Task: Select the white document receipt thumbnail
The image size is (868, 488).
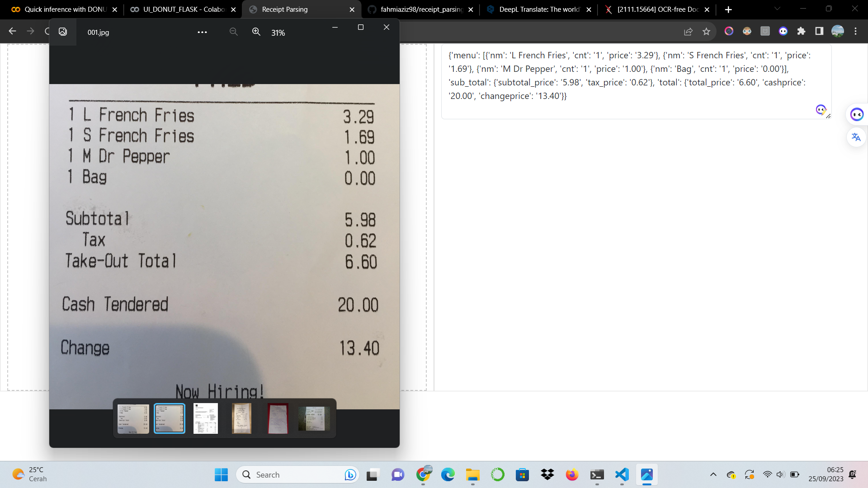Action: click(206, 418)
